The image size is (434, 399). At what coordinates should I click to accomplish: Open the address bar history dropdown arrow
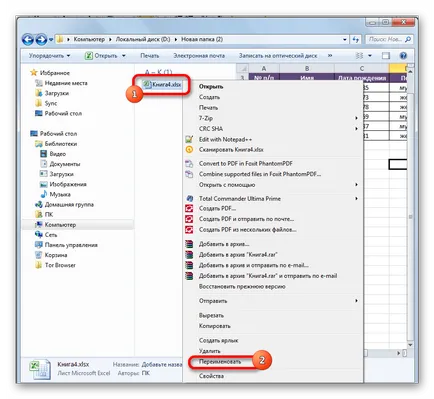(345, 39)
